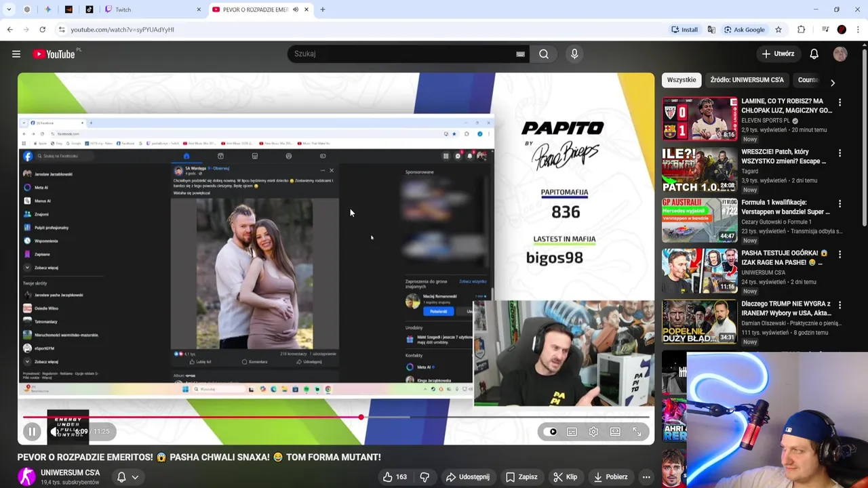Open LAMINE, CO TY ROBISZ thumbnail
The height and width of the screenshot is (488, 868).
[x=699, y=119]
